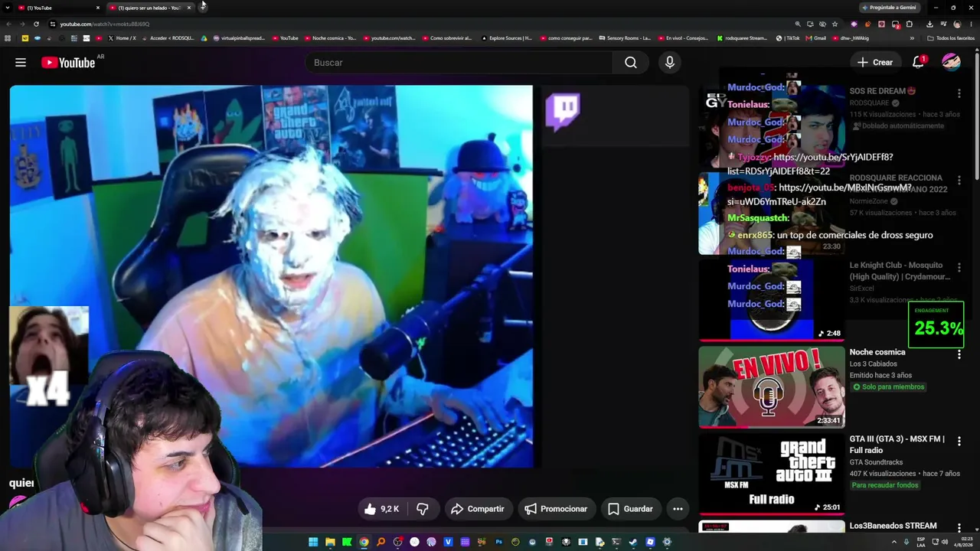This screenshot has height=551, width=980.
Task: Open Chrome three-dot menu
Action: click(x=970, y=24)
